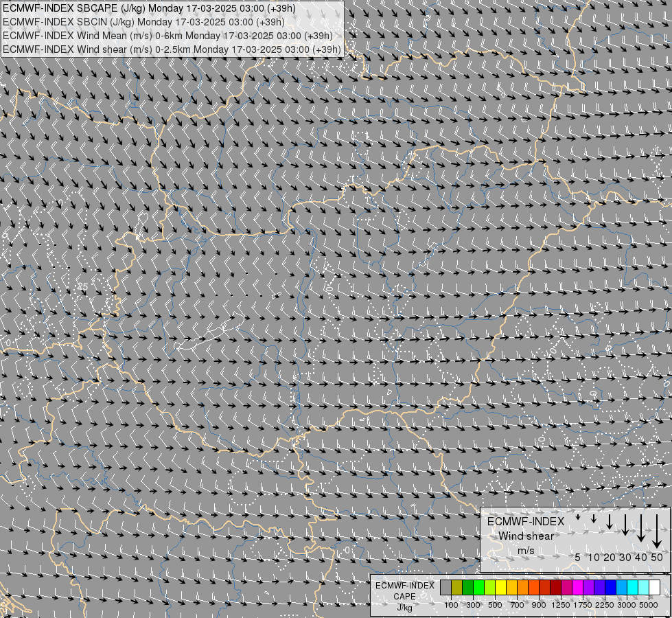Image resolution: width=672 pixels, height=618 pixels.
Task: Select the grey CAPE legend swatch
Action: [445, 588]
